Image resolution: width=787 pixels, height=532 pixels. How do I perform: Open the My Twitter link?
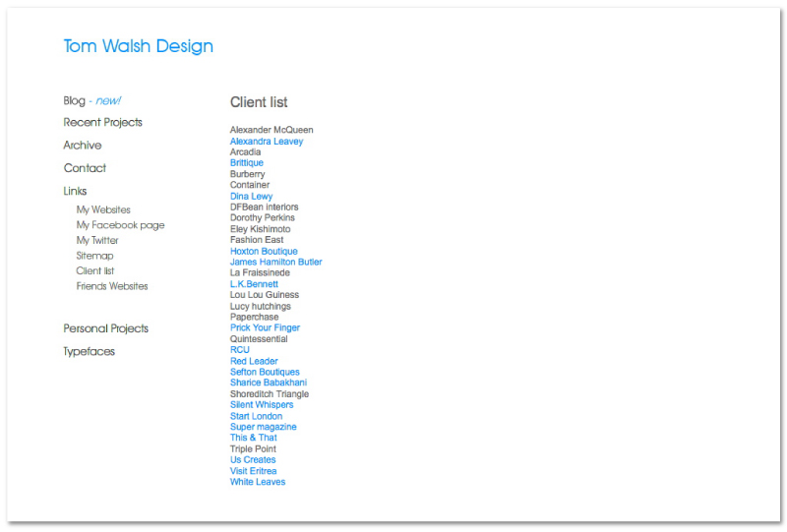tap(97, 240)
